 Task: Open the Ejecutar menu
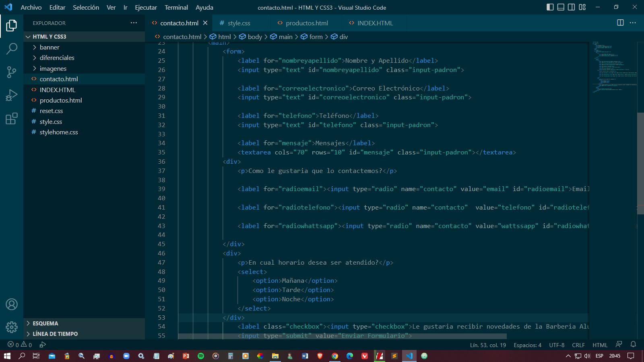click(x=146, y=7)
